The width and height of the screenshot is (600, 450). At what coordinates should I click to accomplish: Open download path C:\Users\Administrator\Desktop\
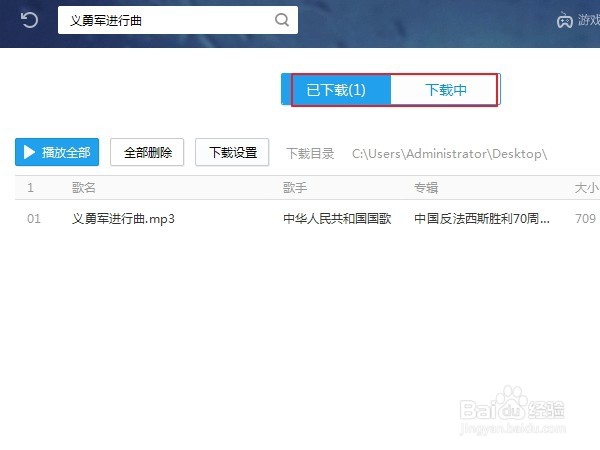[x=450, y=154]
